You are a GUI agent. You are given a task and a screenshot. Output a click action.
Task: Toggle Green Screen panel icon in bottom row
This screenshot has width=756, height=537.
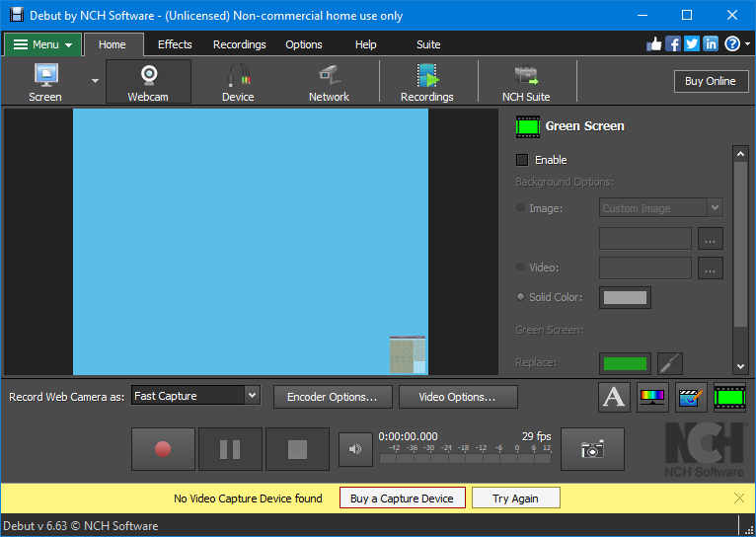[x=729, y=397]
